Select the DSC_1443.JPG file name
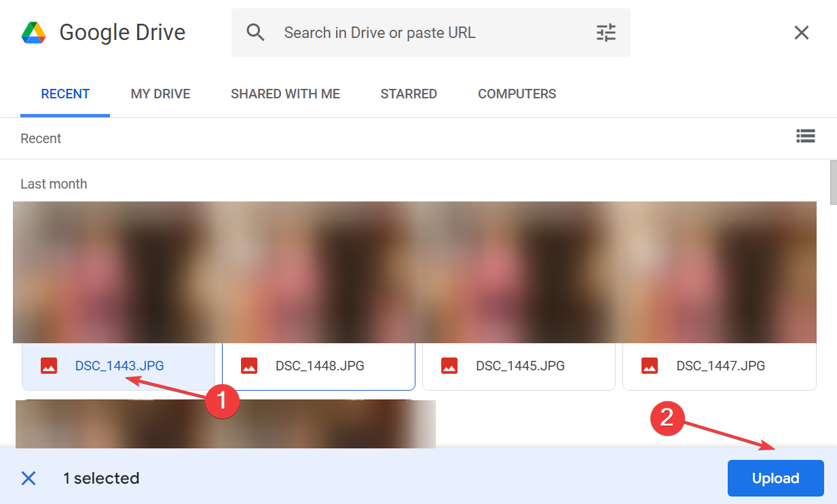This screenshot has width=837, height=504. pos(119,366)
